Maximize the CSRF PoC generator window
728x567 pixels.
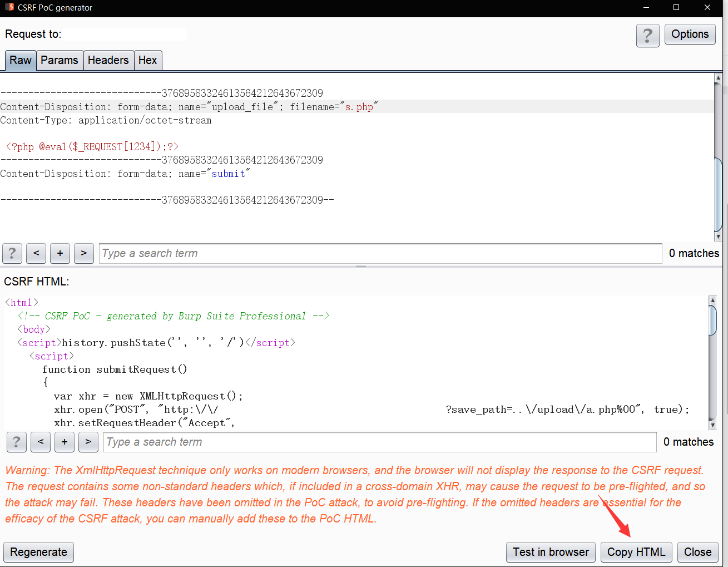pos(676,8)
